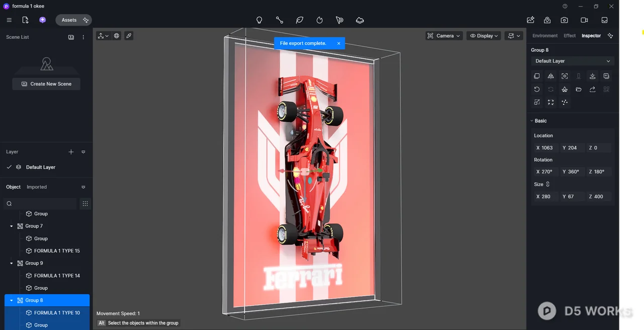Toggle the globe world coordinate icon
The width and height of the screenshot is (644, 330).
click(117, 36)
